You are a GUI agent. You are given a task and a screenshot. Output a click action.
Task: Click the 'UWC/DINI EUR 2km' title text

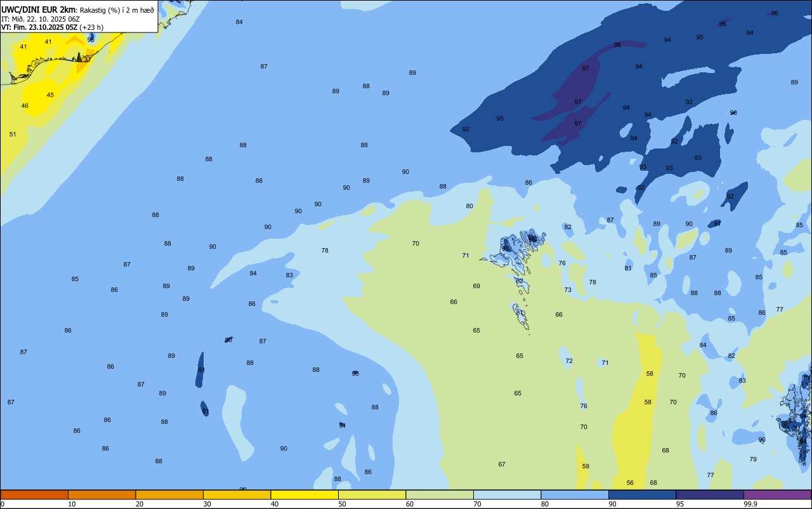coord(38,10)
